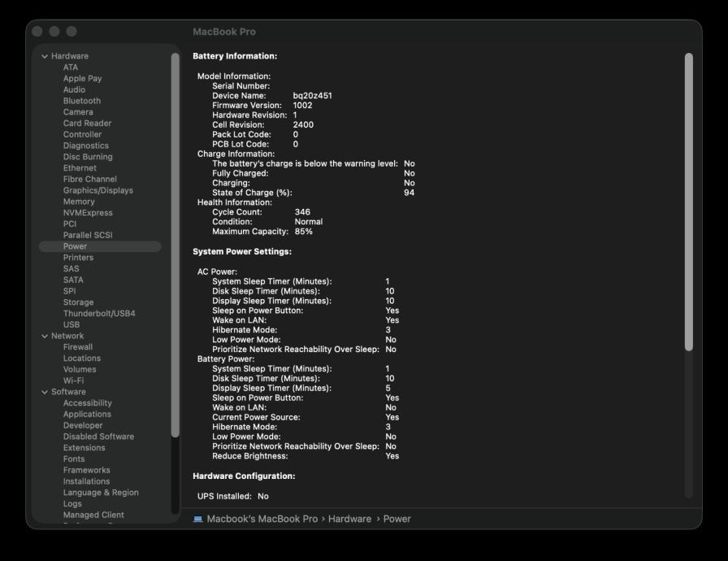Collapse the Network section chevron
728x561 pixels.
pyautogui.click(x=45, y=336)
